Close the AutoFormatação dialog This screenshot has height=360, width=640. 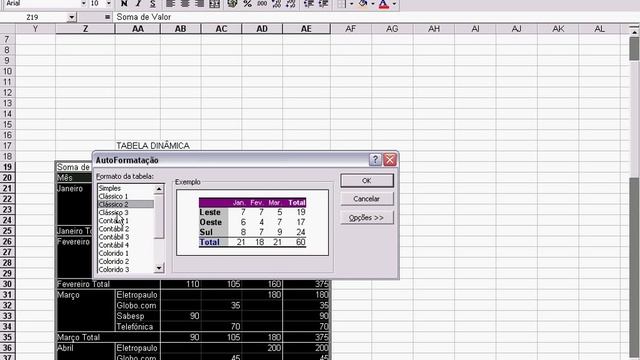click(390, 160)
